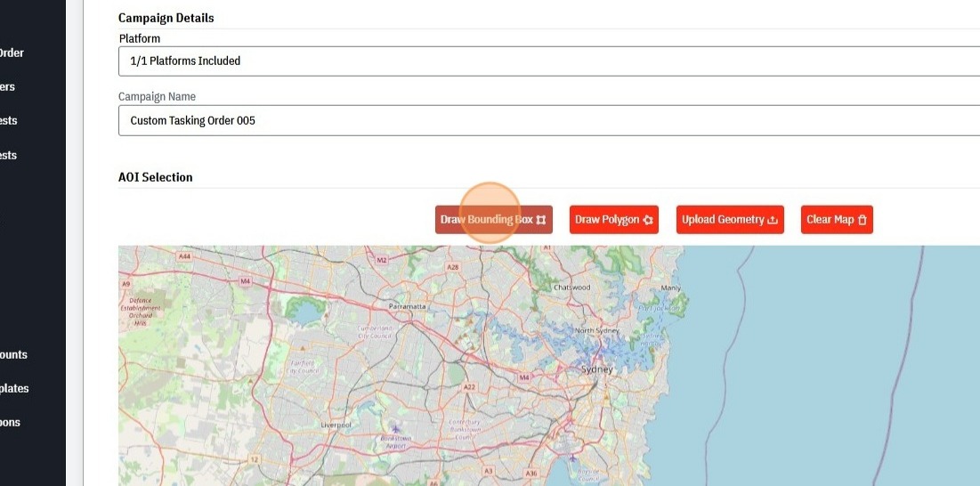
Task: Click the Manly label on the map
Action: point(670,288)
